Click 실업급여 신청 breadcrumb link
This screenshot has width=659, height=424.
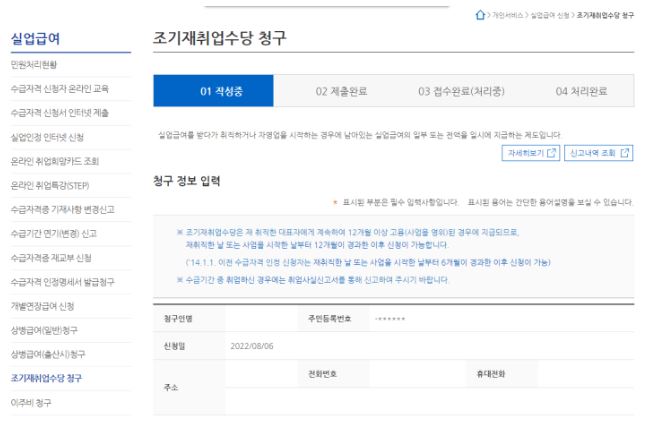coord(550,15)
